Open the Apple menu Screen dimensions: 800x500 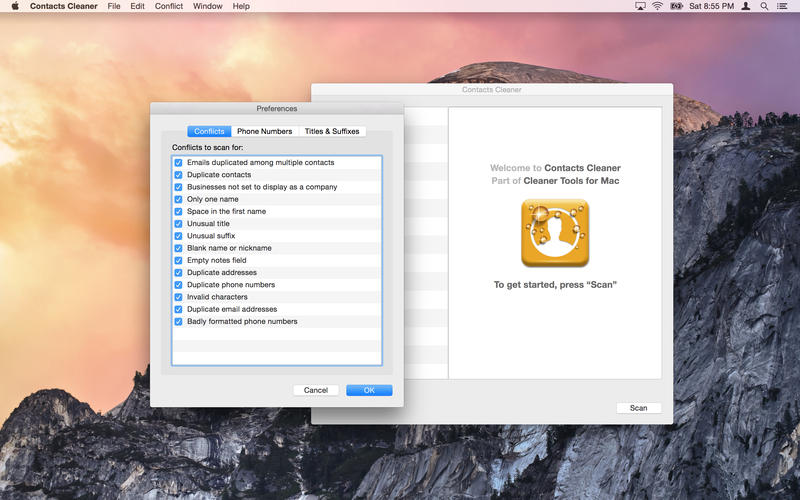point(15,6)
